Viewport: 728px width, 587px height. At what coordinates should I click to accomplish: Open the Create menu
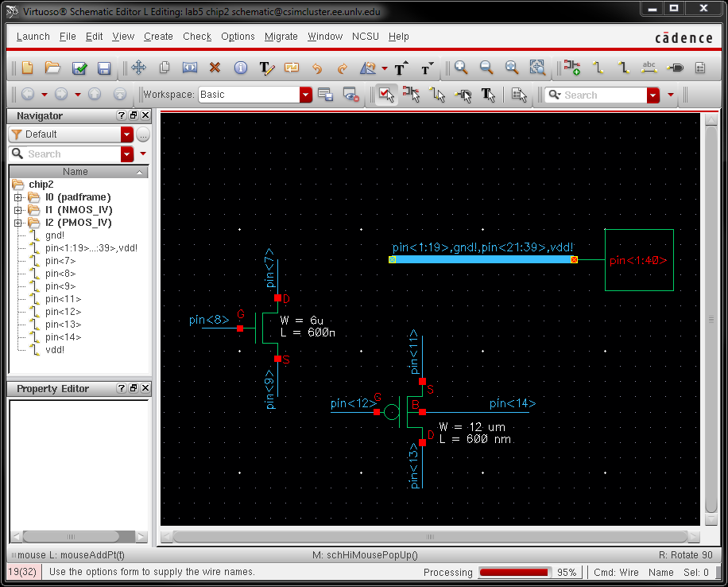(158, 37)
